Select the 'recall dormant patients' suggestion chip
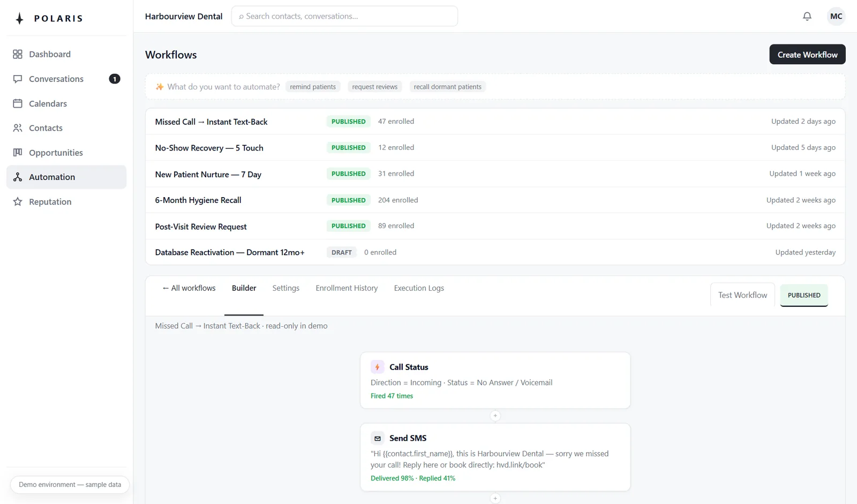This screenshot has width=857, height=504. (x=447, y=87)
